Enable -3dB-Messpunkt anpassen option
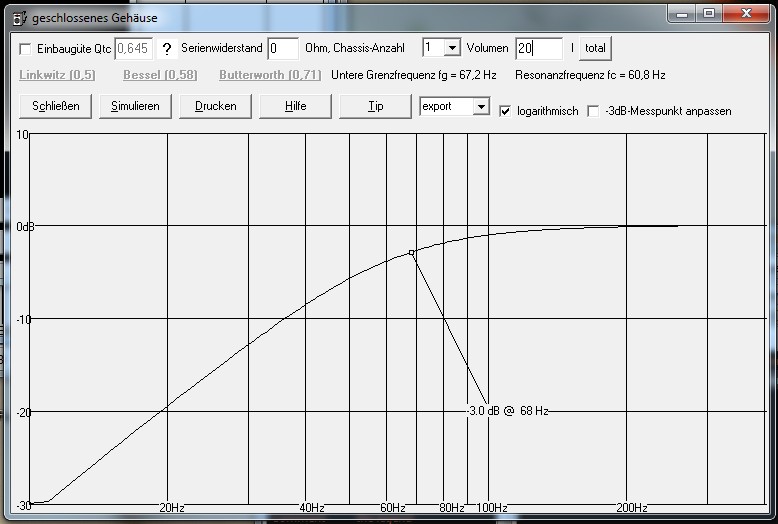The image size is (778, 524). coord(593,111)
